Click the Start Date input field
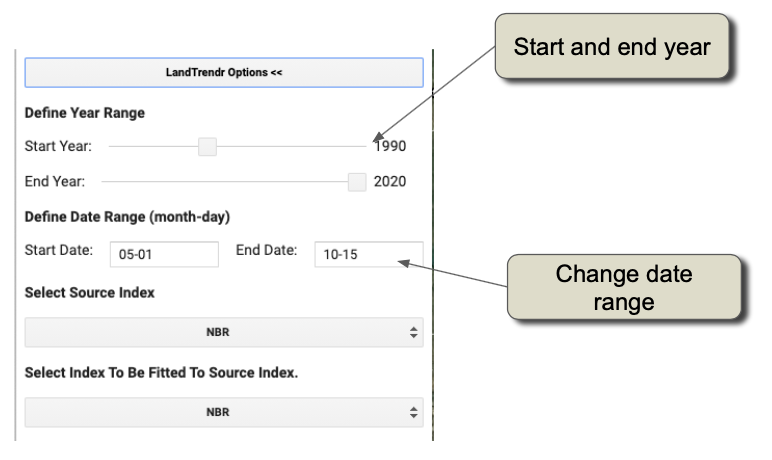This screenshot has height=460, width=772. [x=164, y=254]
